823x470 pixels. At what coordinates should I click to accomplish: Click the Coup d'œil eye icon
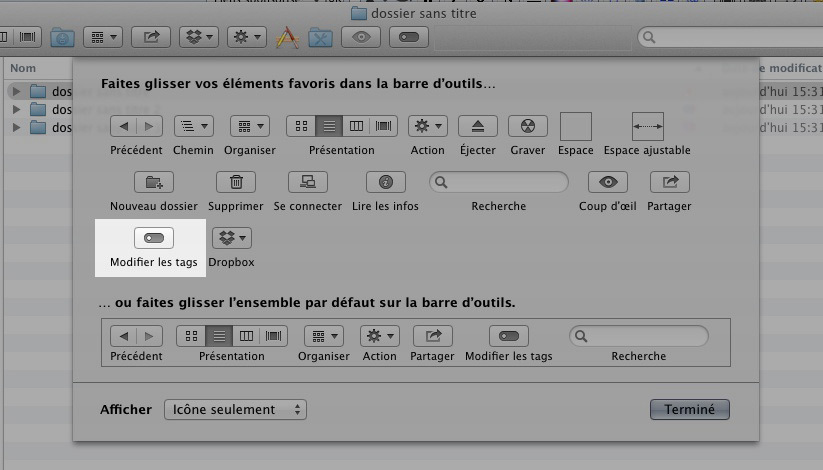[608, 182]
